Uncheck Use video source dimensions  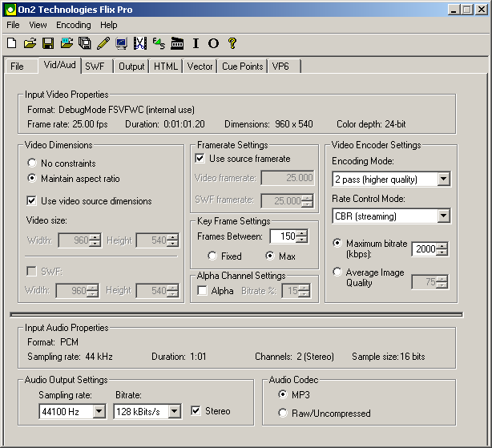pyautogui.click(x=32, y=201)
